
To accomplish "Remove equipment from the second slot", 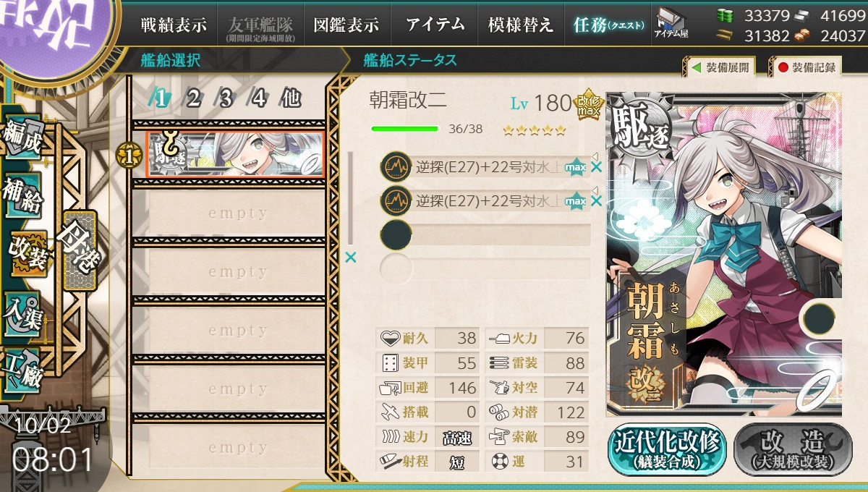I will tap(596, 201).
